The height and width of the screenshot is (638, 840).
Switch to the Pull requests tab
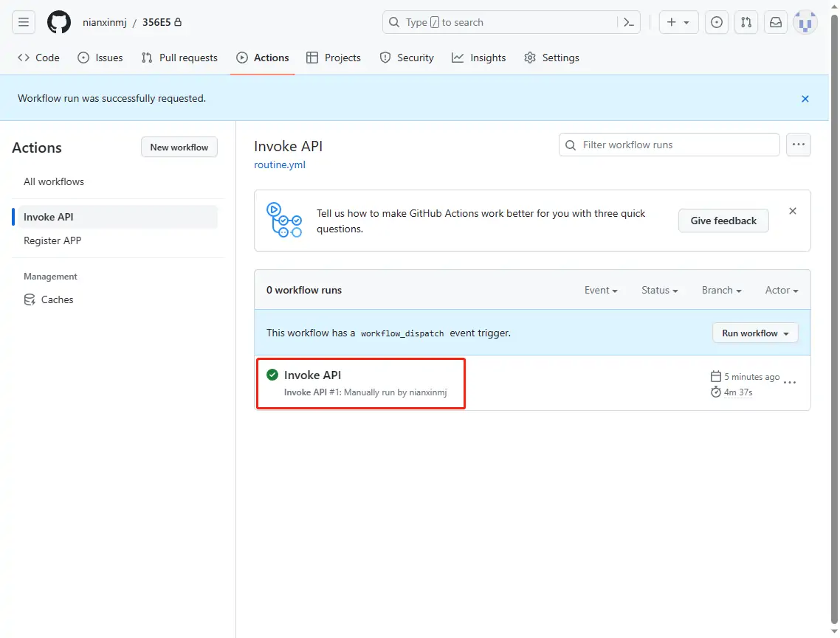point(179,58)
